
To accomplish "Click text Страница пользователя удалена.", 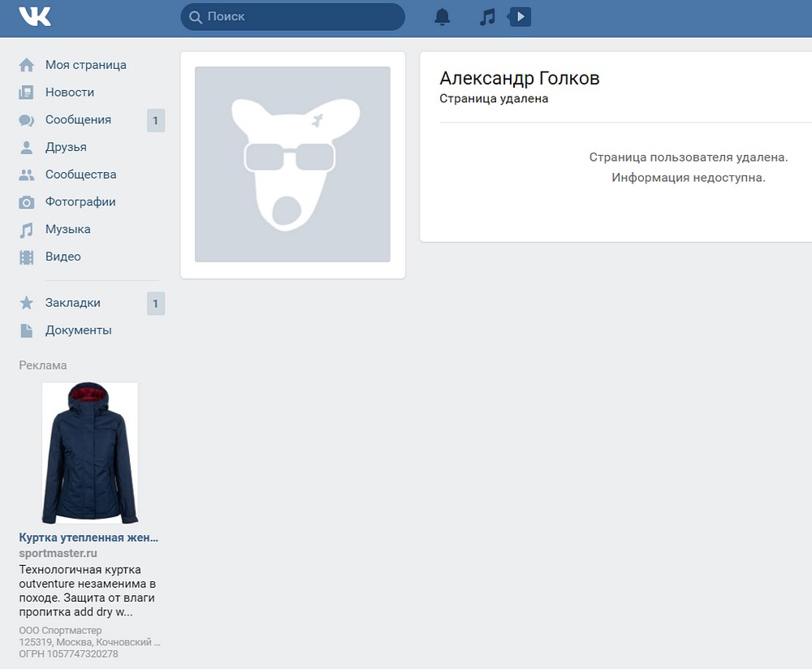I will (689, 158).
